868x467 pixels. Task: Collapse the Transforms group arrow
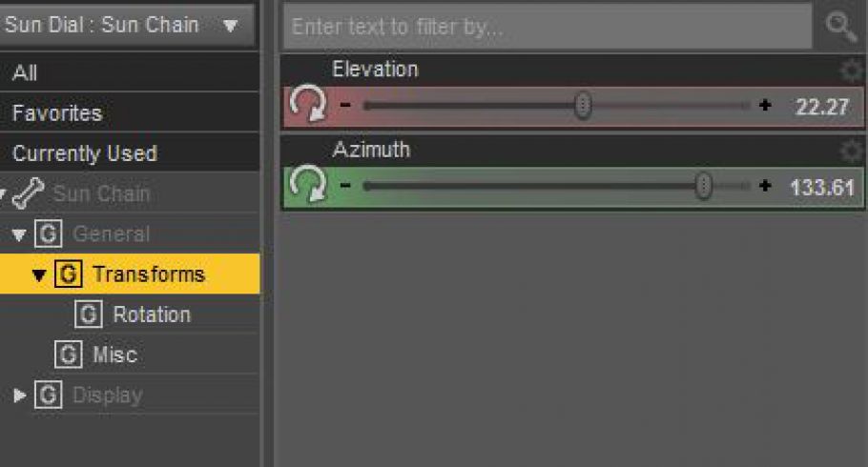click(39, 275)
